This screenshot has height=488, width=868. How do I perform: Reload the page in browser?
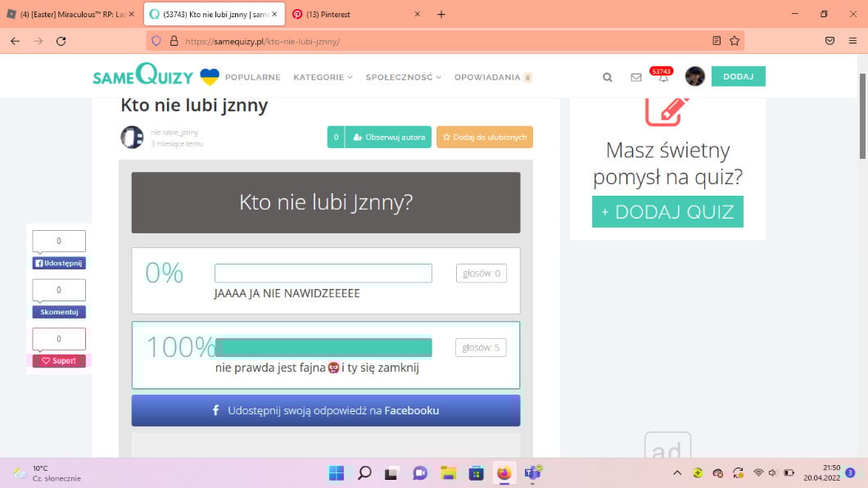[x=61, y=40]
